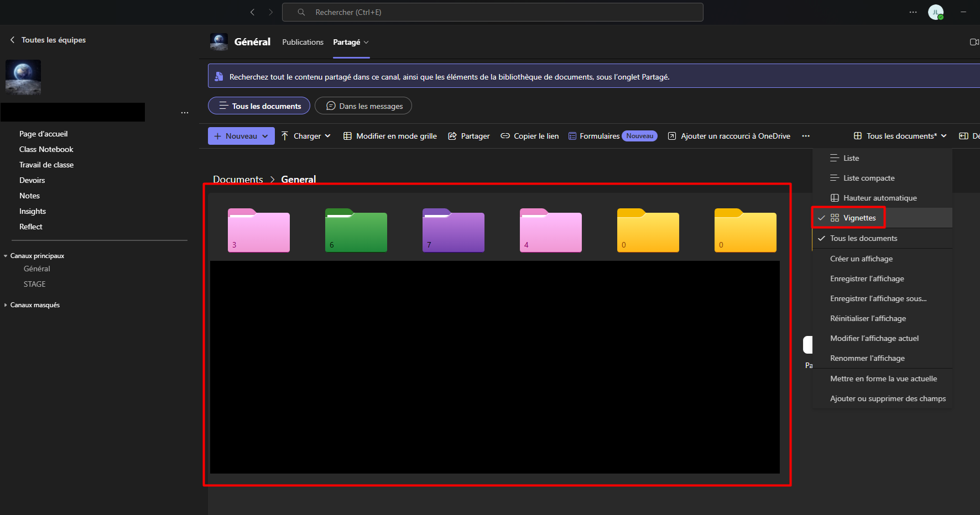Select Tous les documents checked view
The image size is (980, 515).
tap(882, 238)
